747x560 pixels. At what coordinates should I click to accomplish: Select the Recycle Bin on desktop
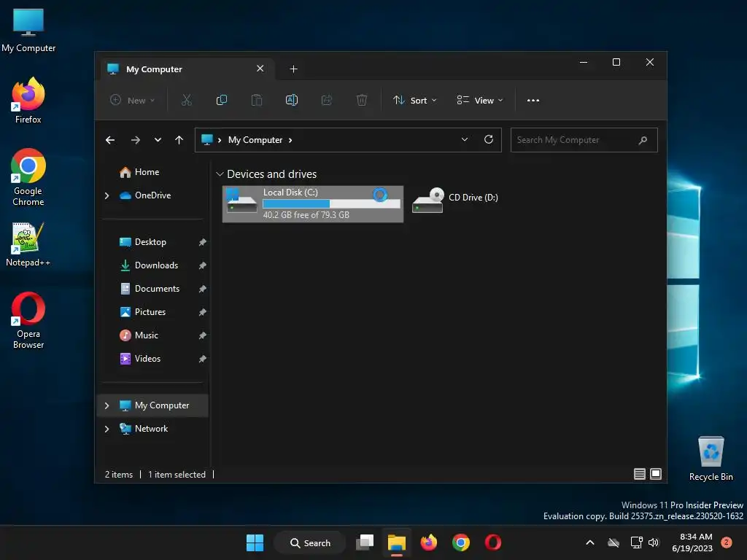pos(711,459)
